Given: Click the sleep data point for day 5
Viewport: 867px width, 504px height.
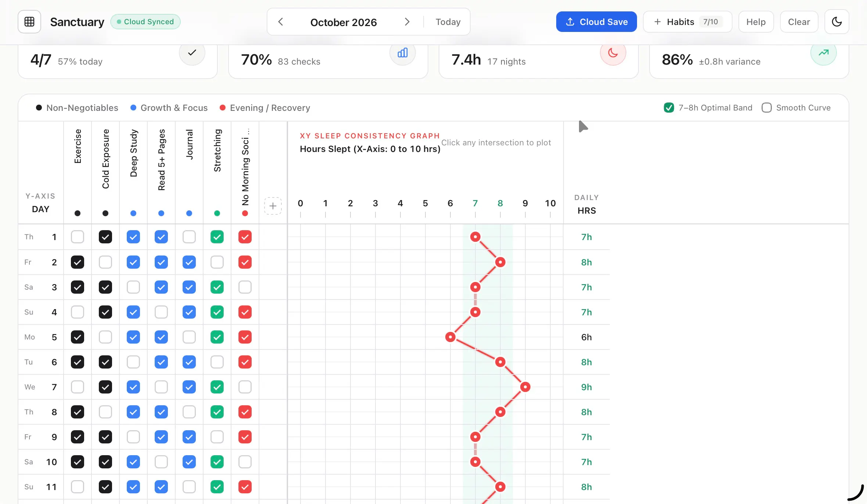Looking at the screenshot, I should pos(450,337).
